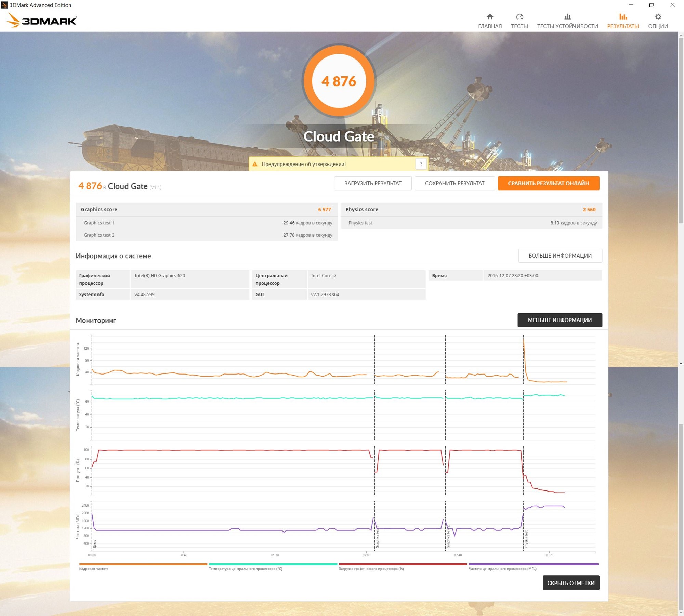Click the scrollbar up arrow
Viewport: 684px width, 616px height.
pos(681,35)
